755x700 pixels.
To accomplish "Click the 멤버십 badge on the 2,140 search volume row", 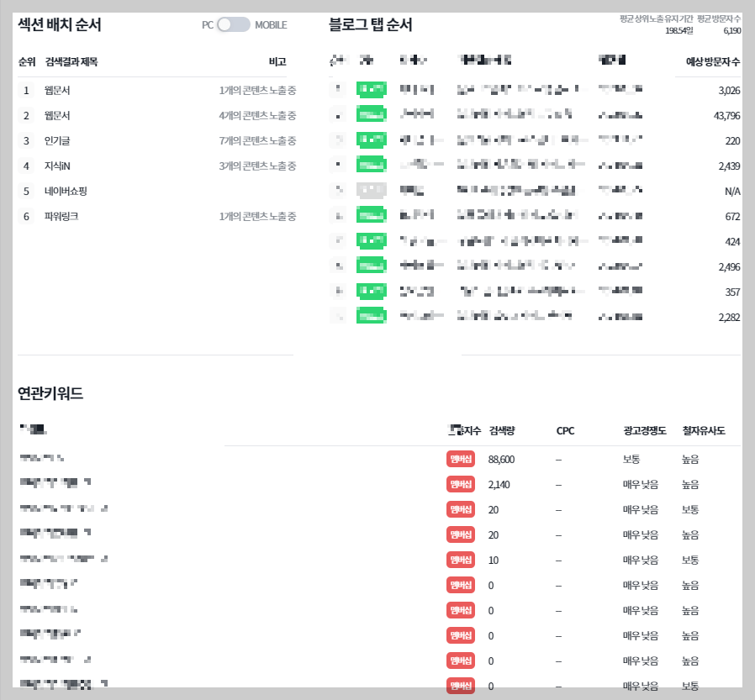I will pos(459,484).
